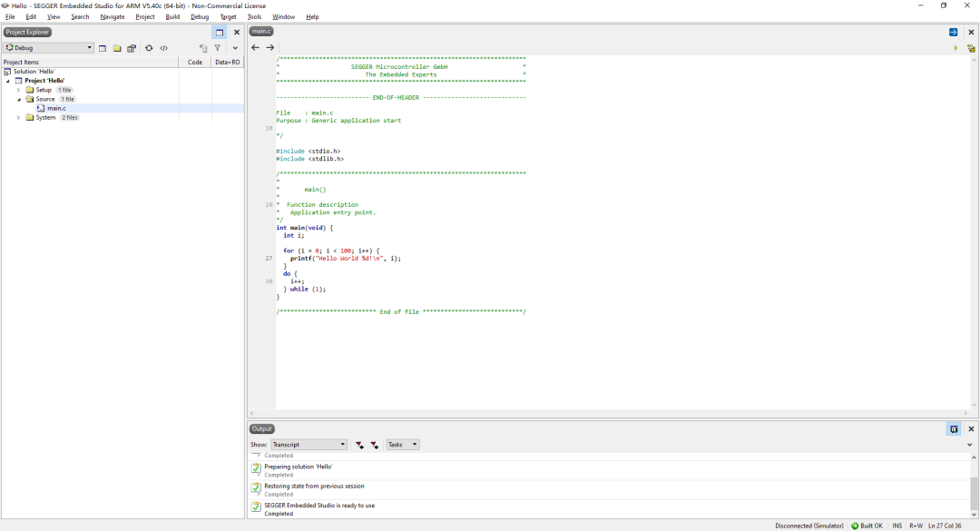Open the Project menu
The image size is (980, 531).
point(145,17)
